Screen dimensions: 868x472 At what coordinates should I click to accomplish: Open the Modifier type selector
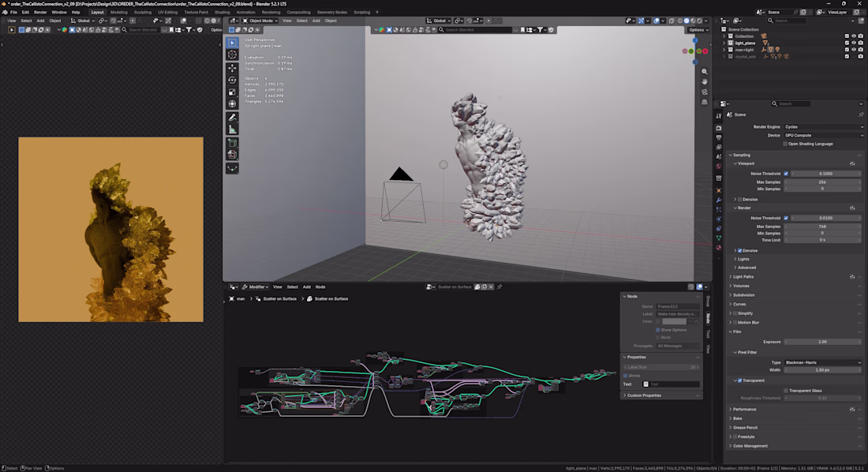[x=255, y=287]
